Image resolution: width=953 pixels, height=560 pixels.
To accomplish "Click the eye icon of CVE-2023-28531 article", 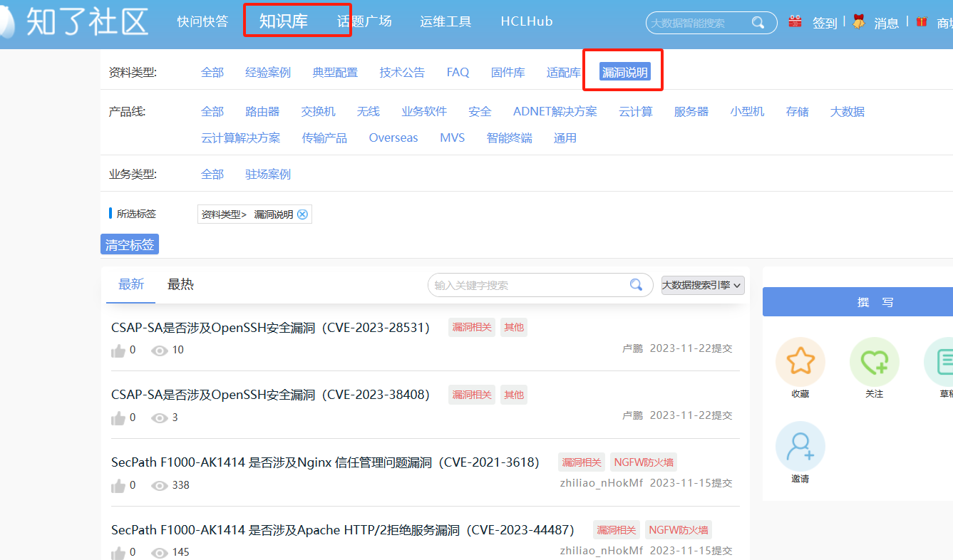I will coord(160,350).
